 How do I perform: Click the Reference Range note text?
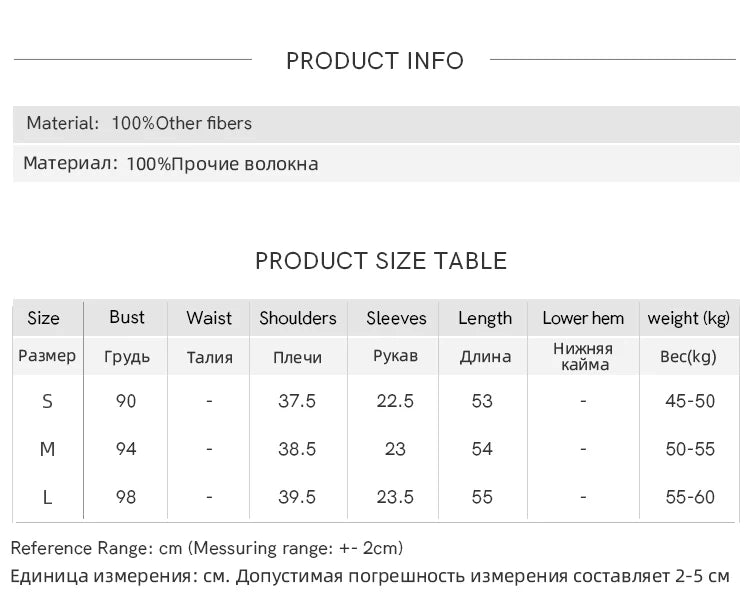(x=207, y=548)
